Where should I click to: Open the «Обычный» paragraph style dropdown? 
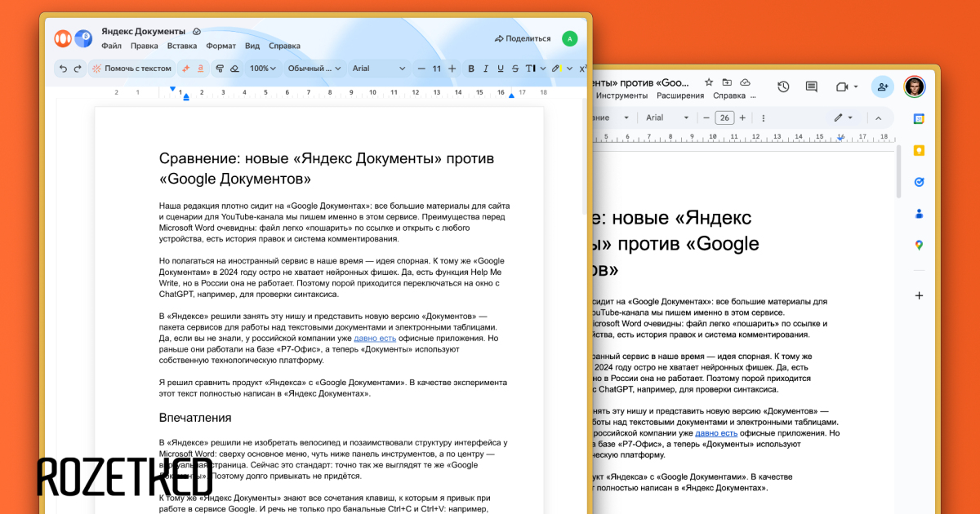[x=314, y=69]
